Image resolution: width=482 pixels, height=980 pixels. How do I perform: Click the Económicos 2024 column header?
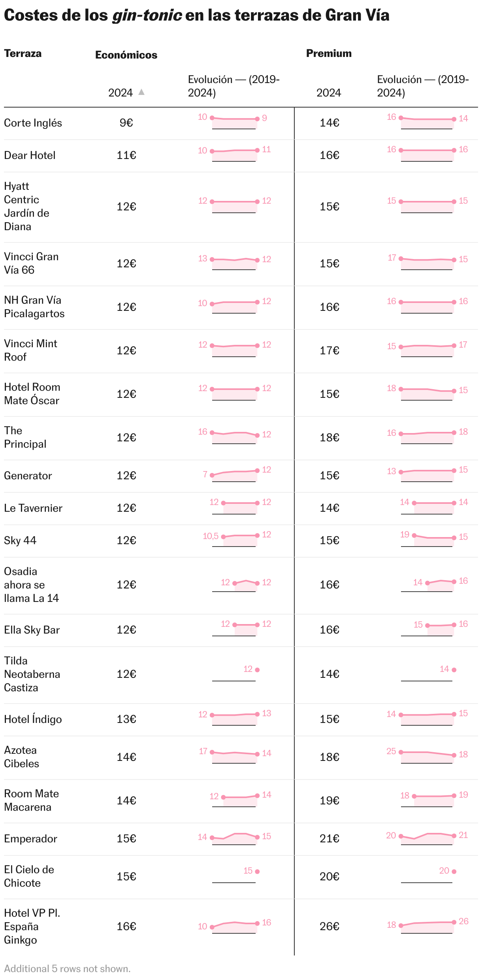(x=120, y=93)
